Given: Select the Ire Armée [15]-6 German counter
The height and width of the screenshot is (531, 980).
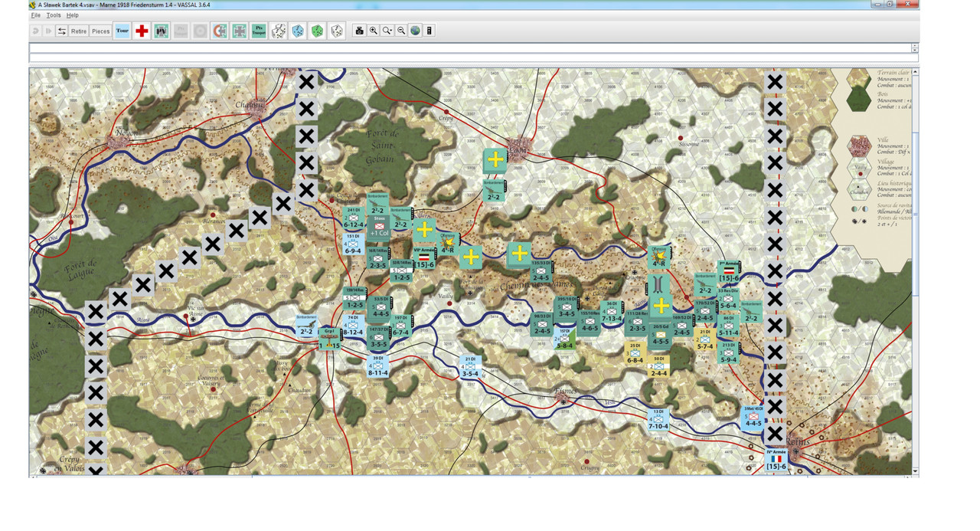Looking at the screenshot, I should click(728, 272).
